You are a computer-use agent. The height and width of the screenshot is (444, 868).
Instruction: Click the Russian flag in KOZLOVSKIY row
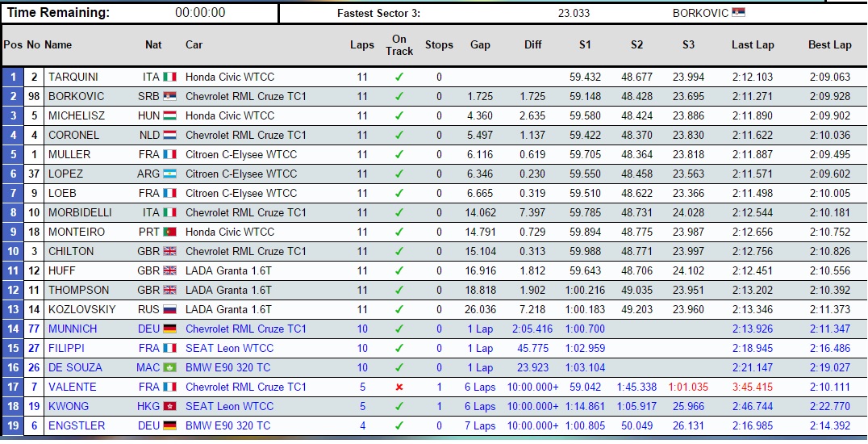click(x=169, y=310)
